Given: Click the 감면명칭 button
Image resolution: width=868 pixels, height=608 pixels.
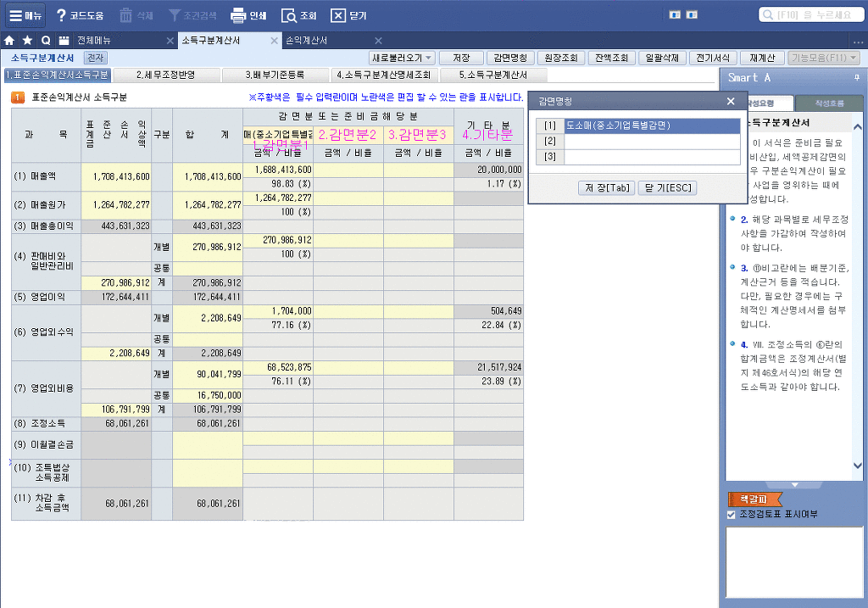Looking at the screenshot, I should (510, 58).
